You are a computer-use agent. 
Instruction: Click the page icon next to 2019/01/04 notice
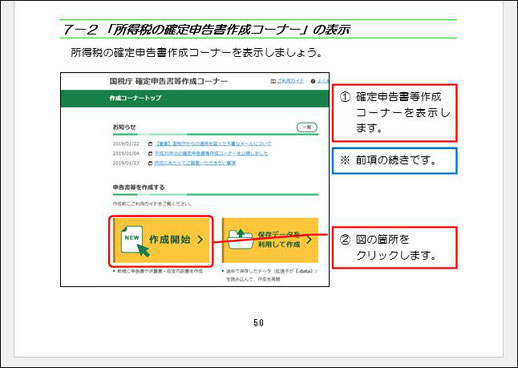click(x=150, y=154)
